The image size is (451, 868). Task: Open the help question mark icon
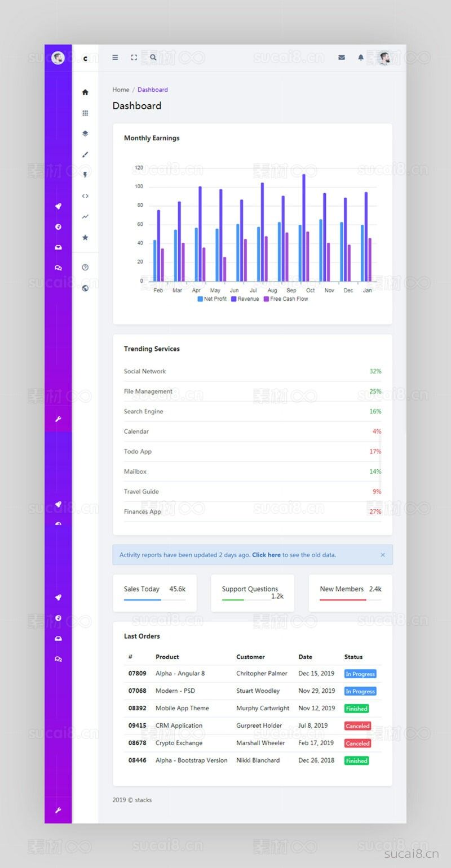[x=85, y=268]
